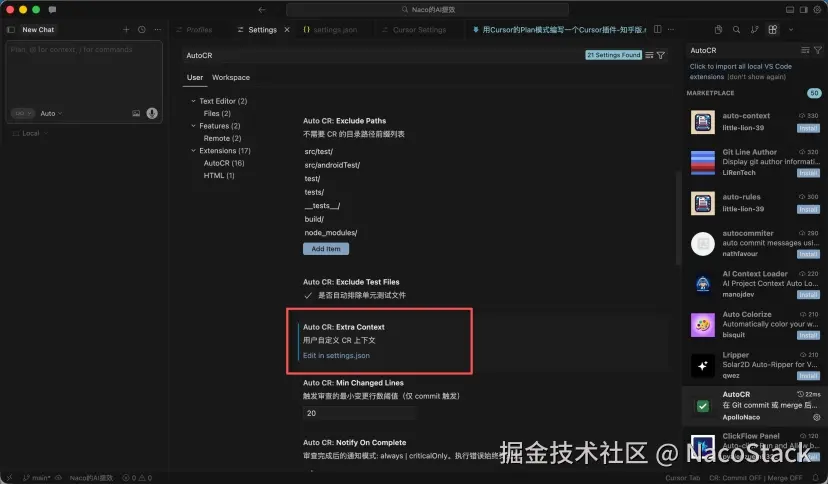Select the Workspace settings scope tab

[231, 77]
